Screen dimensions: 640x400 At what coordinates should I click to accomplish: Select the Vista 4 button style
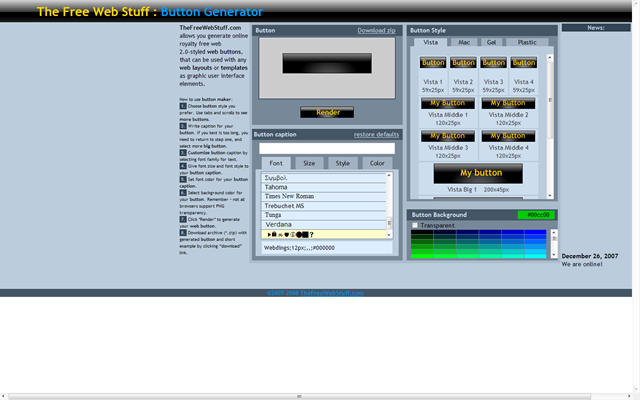(524, 63)
